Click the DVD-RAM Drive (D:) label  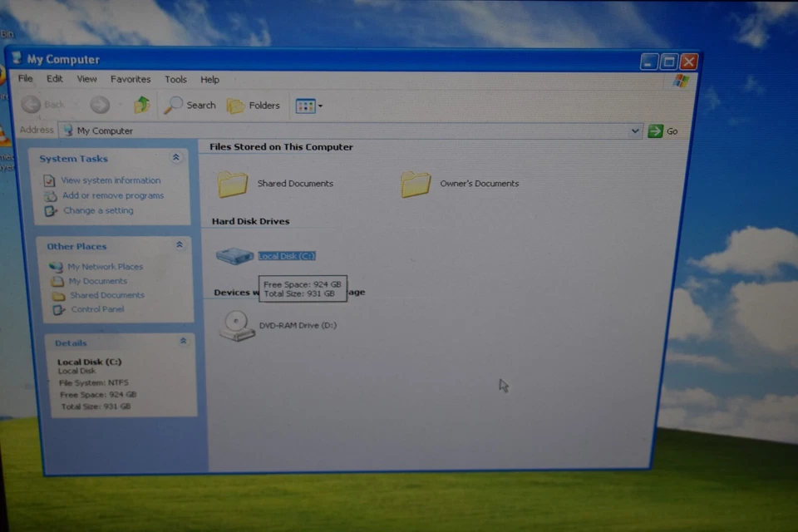tap(298, 325)
